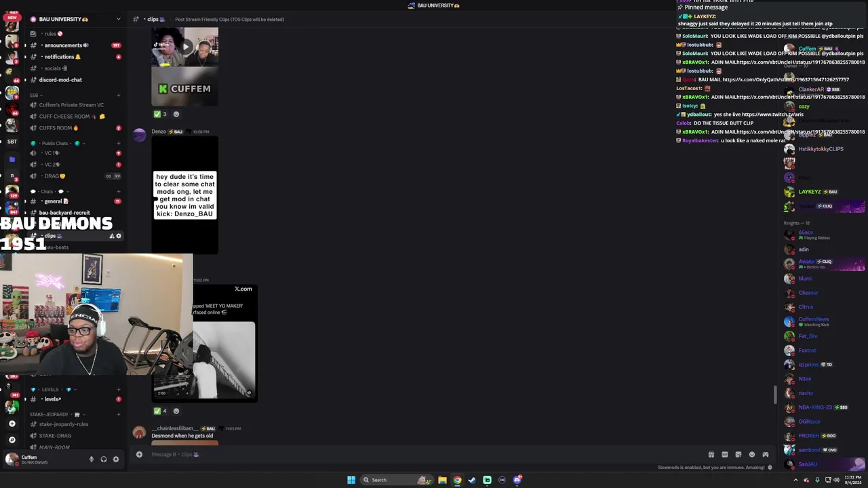
Task: Play the TikTok clip video thumbnail
Action: (184, 46)
